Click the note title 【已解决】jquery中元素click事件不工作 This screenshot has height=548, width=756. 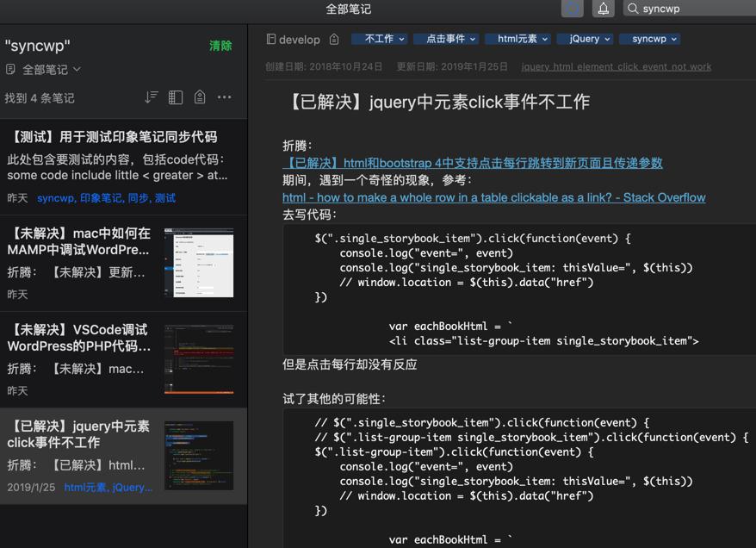click(437, 102)
